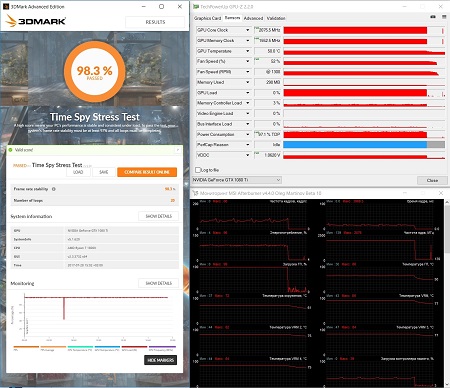This screenshot has width=450, height=388.
Task: Toggle the purple CPU frequency legend marker
Action: tap(162, 347)
